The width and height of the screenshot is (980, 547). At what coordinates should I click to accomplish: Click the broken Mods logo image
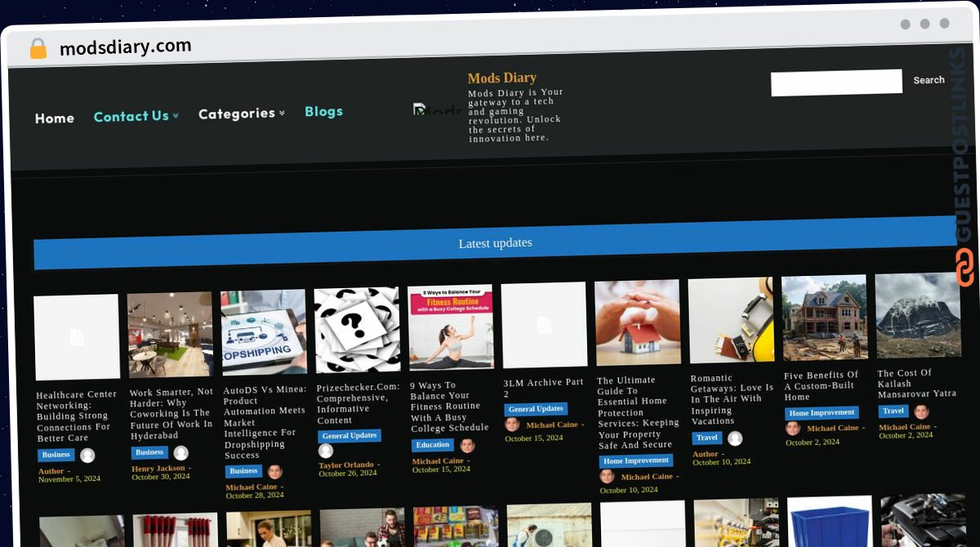click(x=438, y=109)
